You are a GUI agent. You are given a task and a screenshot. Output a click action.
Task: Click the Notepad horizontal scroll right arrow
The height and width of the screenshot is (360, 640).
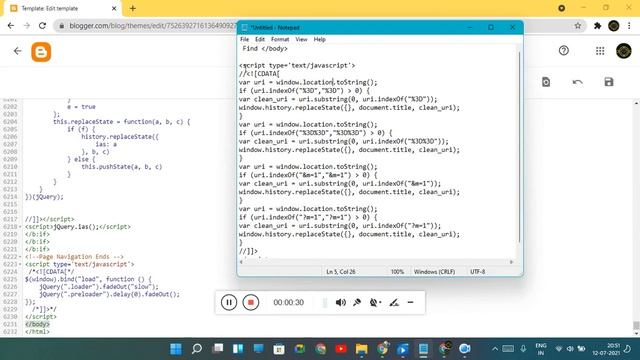click(511, 262)
